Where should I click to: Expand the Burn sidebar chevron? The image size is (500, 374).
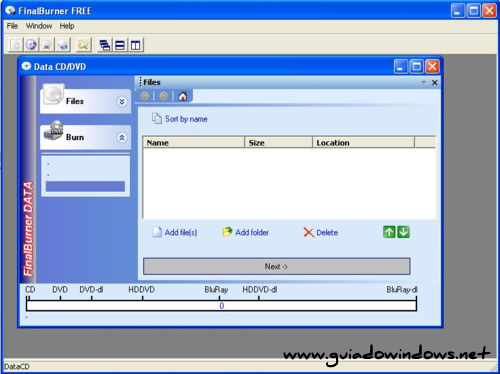point(122,137)
